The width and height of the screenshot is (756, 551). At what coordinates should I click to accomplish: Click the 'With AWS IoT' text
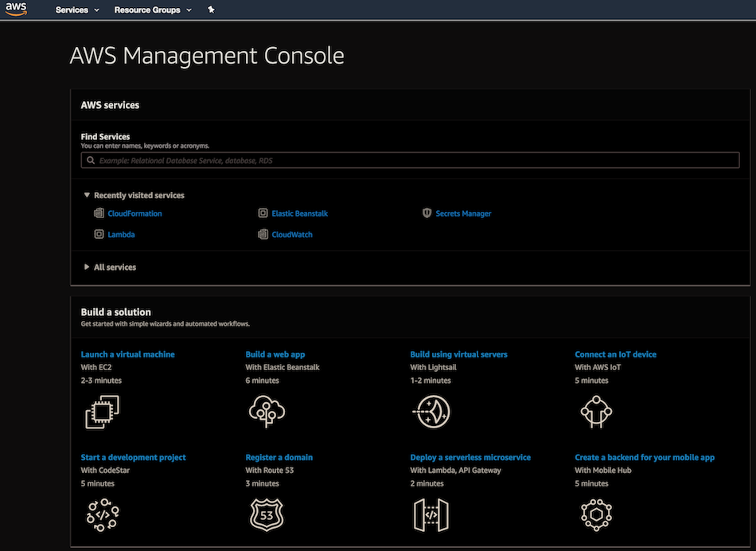598,367
